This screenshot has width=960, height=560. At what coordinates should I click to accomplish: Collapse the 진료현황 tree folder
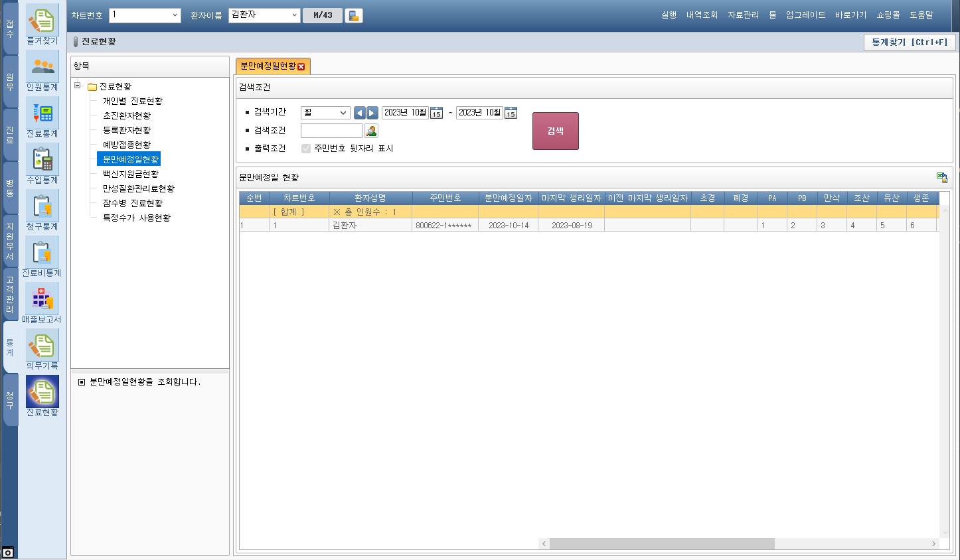point(78,86)
